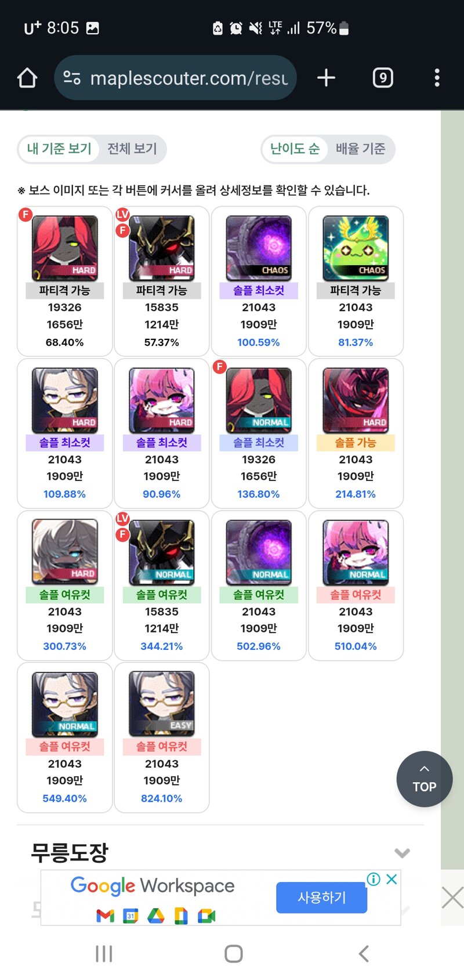Expand the 무릉도장 section chevron

click(402, 853)
